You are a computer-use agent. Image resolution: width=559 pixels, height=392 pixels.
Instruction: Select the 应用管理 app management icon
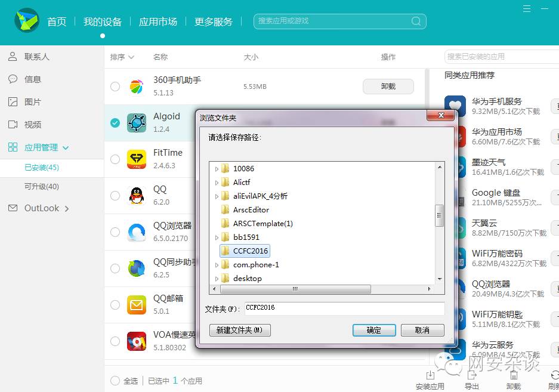[x=11, y=147]
